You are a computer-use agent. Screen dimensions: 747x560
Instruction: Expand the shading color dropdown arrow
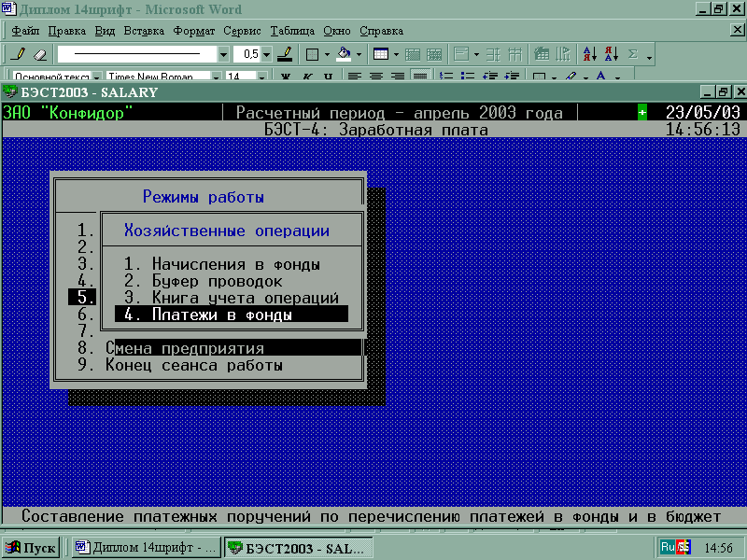(x=359, y=54)
